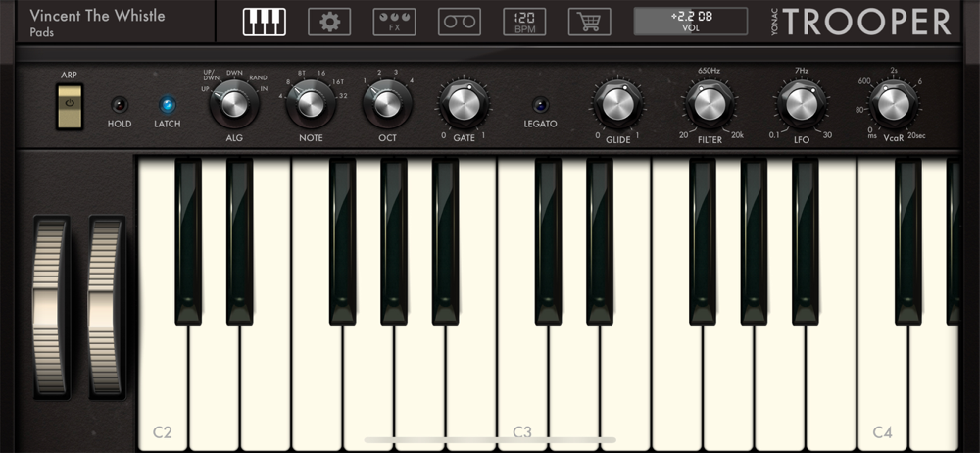The width and height of the screenshot is (980, 453).
Task: Play the C#2 black key
Action: tap(188, 241)
